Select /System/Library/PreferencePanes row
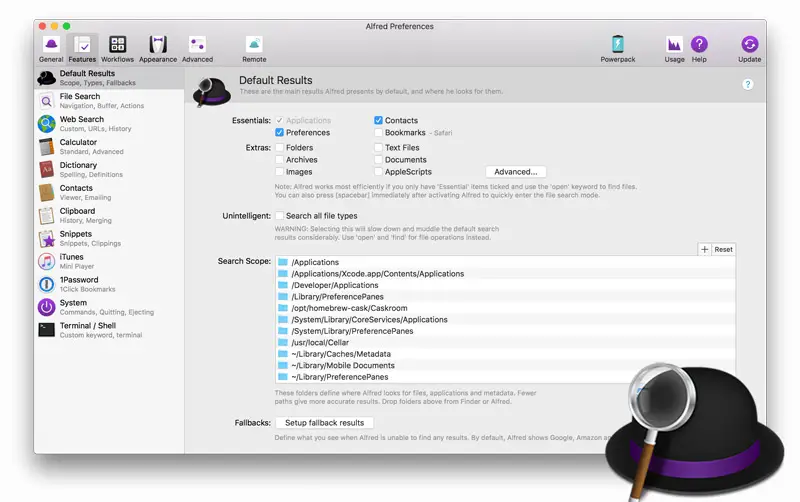The width and height of the screenshot is (800, 502). tap(505, 331)
